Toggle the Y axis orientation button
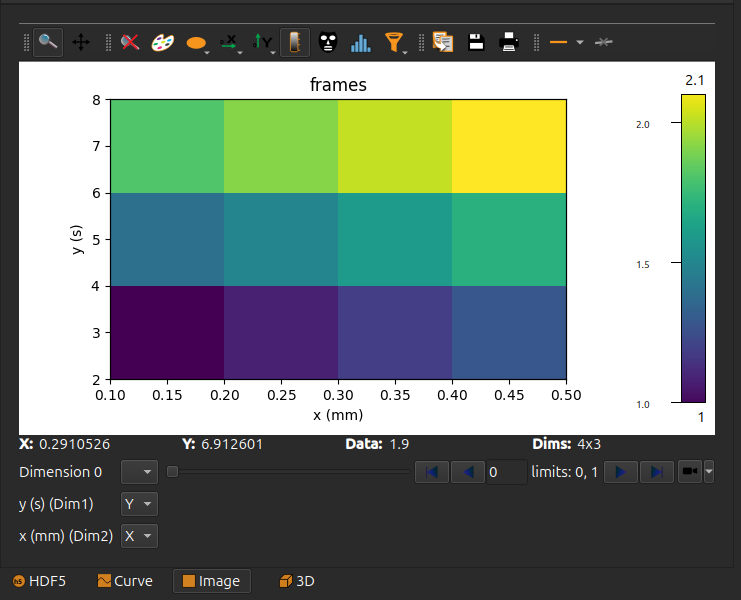 (x=262, y=42)
